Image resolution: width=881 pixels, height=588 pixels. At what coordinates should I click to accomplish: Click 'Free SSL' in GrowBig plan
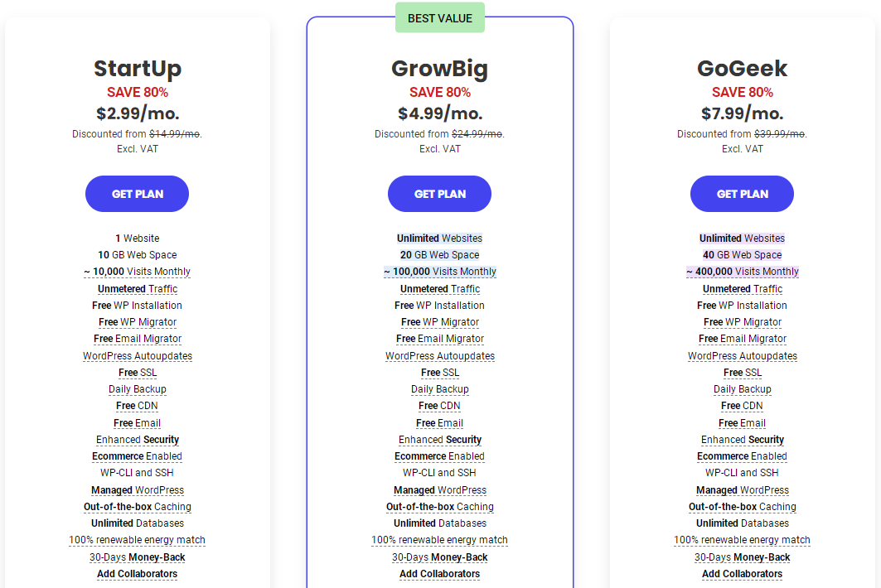[439, 373]
